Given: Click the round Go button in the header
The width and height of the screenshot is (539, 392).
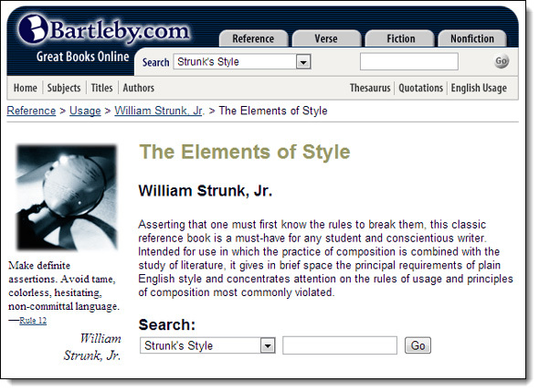Looking at the screenshot, I should 502,61.
